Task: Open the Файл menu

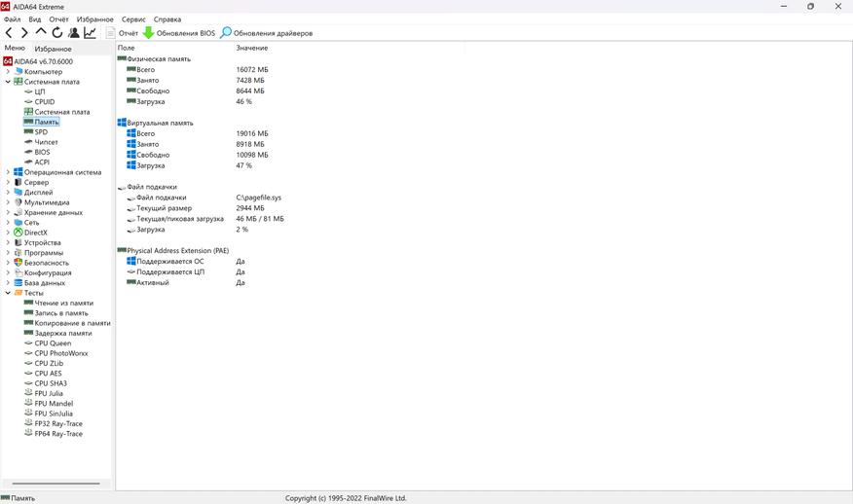Action: (x=12, y=19)
